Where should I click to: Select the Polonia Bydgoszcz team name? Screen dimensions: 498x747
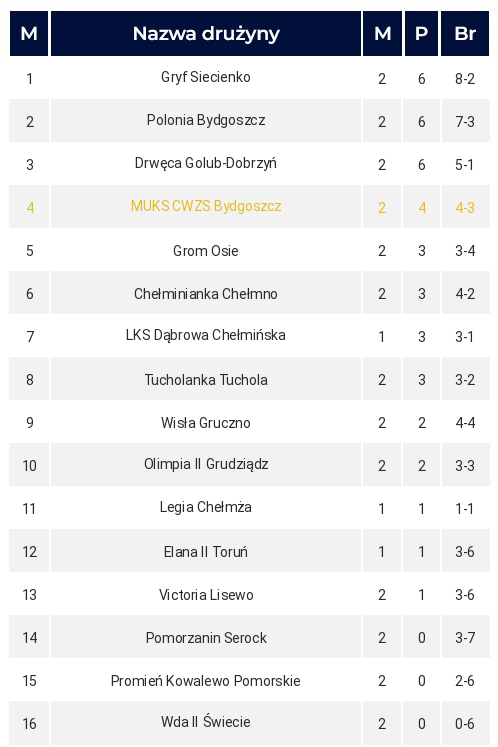205,120
